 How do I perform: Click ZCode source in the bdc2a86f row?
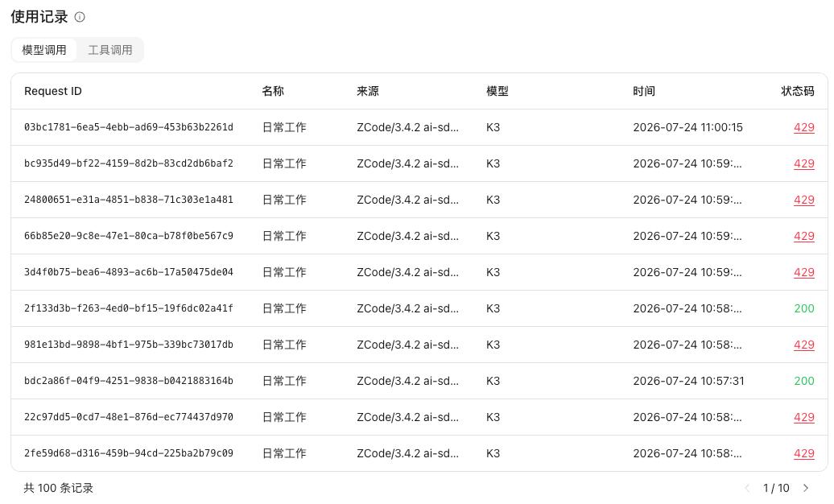(407, 381)
